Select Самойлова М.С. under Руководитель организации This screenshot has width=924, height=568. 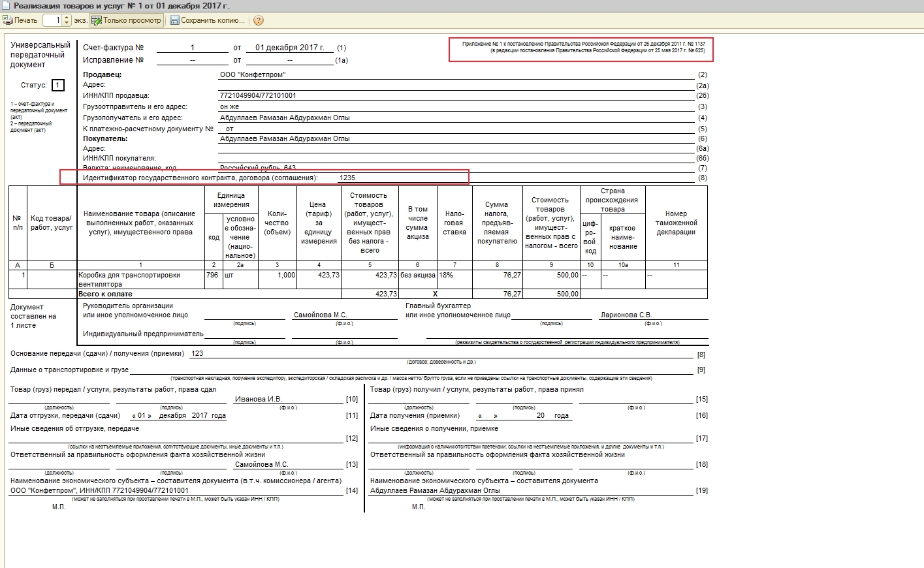(320, 315)
